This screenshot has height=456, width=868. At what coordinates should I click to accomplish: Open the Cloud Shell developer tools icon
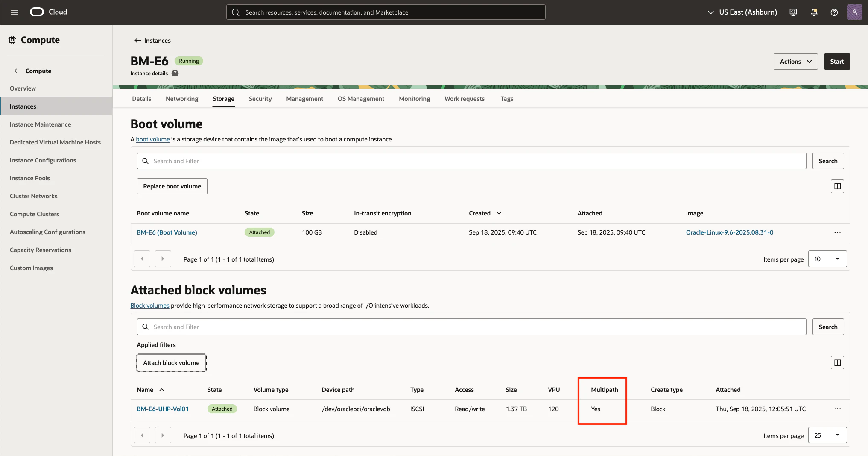pyautogui.click(x=793, y=12)
